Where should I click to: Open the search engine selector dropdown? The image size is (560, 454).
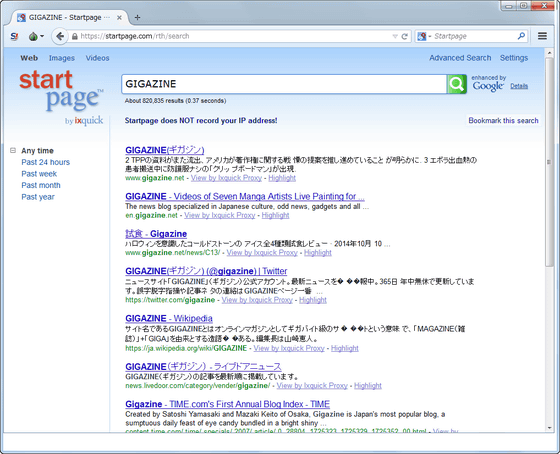(x=424, y=36)
